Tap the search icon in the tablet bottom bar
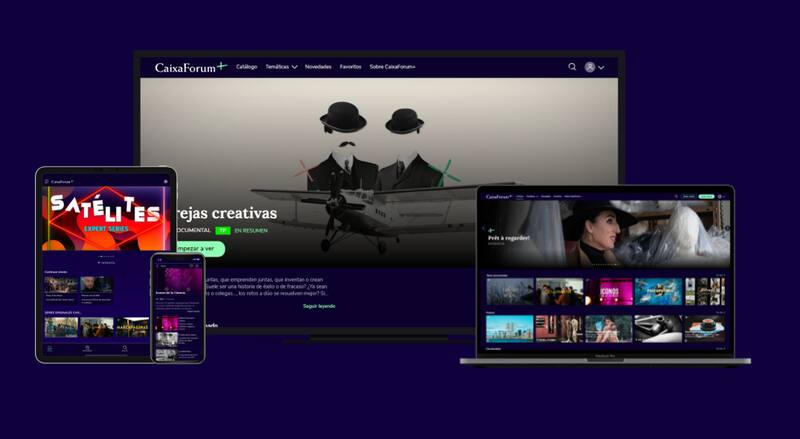Screen dimensions: 800x439 pyautogui.click(x=124, y=349)
